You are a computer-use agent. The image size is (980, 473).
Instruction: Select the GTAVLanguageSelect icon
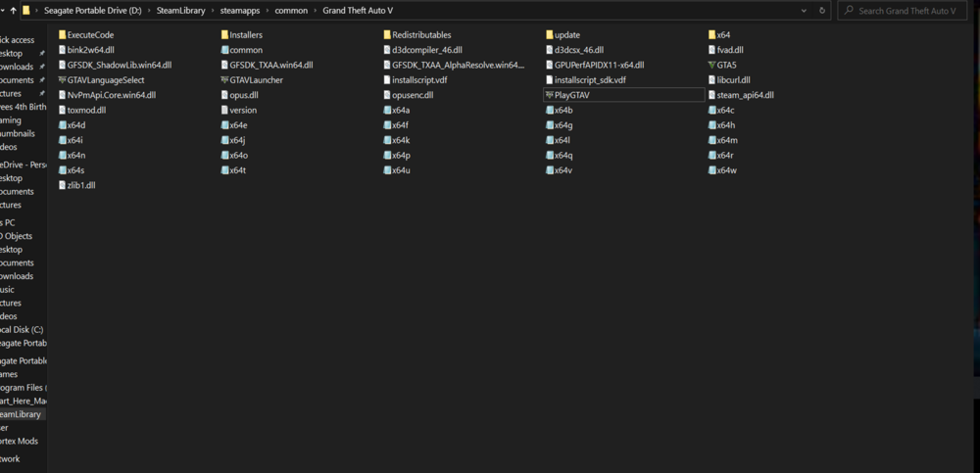click(x=62, y=80)
